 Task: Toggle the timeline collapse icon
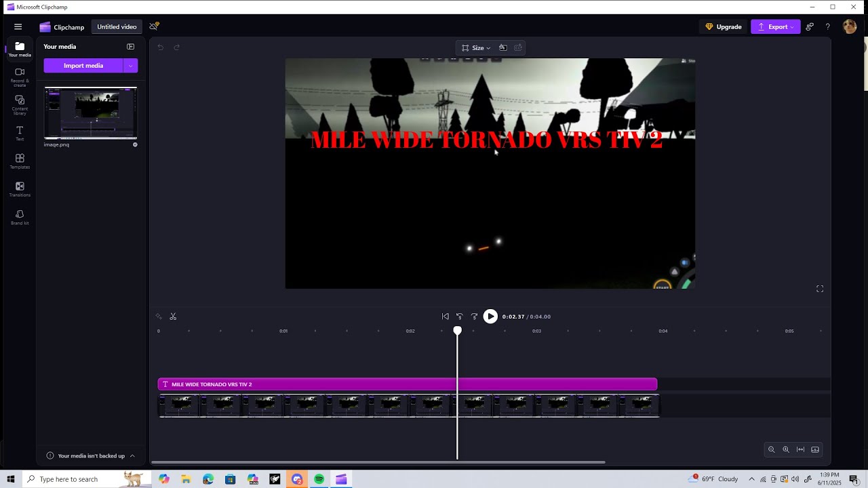(x=815, y=449)
